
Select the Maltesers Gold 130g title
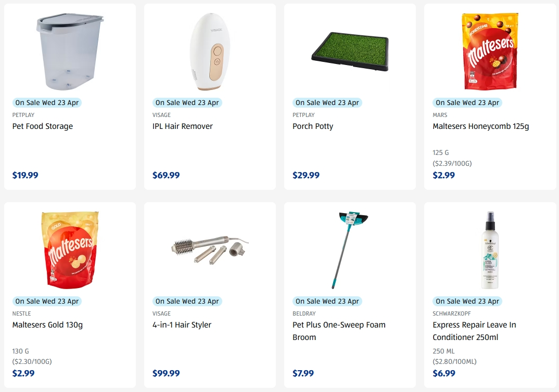pos(47,325)
